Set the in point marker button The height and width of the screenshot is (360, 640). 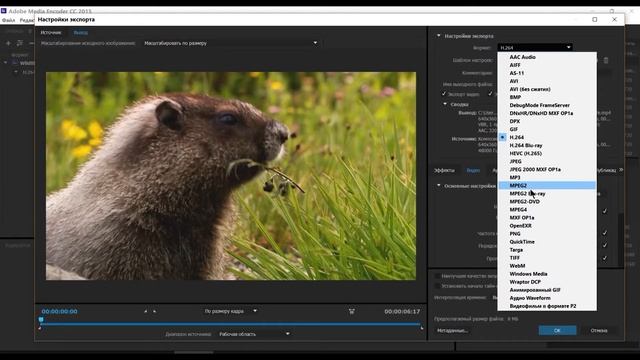[x=145, y=311]
